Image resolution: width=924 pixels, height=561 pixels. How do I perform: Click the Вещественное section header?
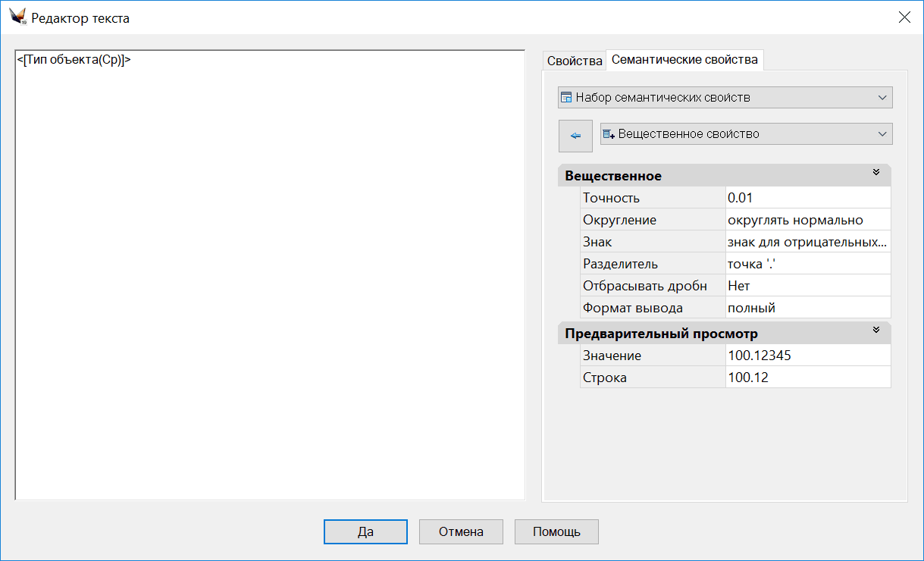(x=724, y=176)
